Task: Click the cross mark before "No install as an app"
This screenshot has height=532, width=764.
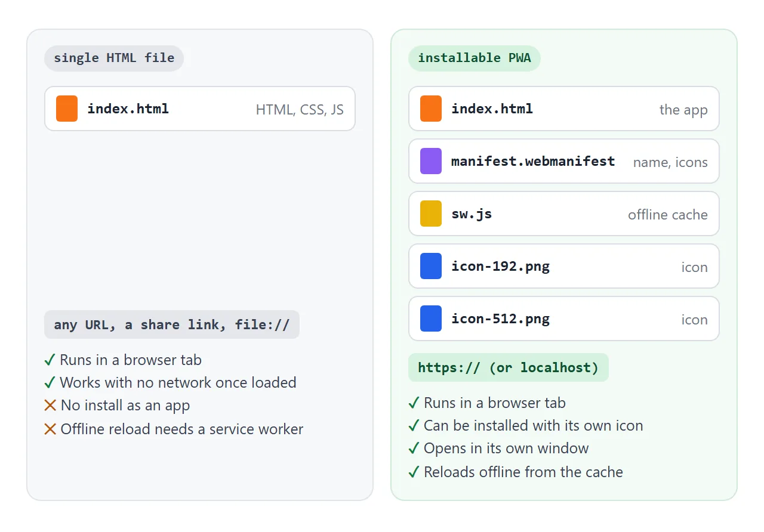Action: tap(50, 406)
